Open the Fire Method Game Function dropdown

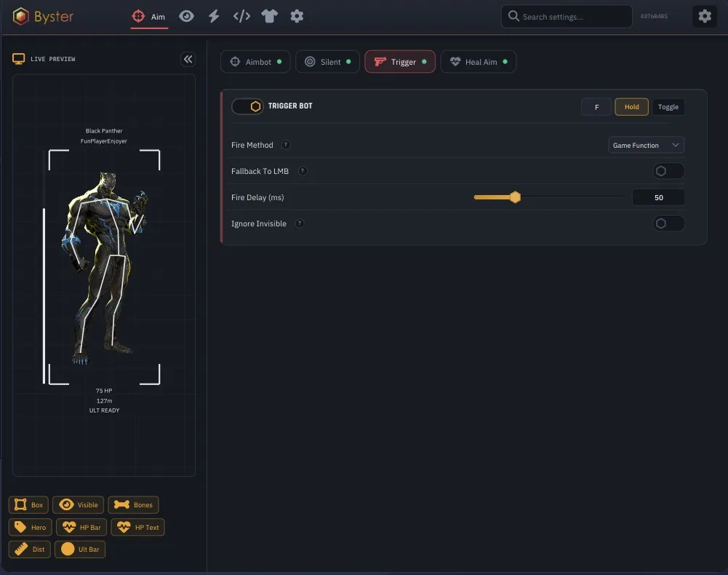tap(646, 145)
